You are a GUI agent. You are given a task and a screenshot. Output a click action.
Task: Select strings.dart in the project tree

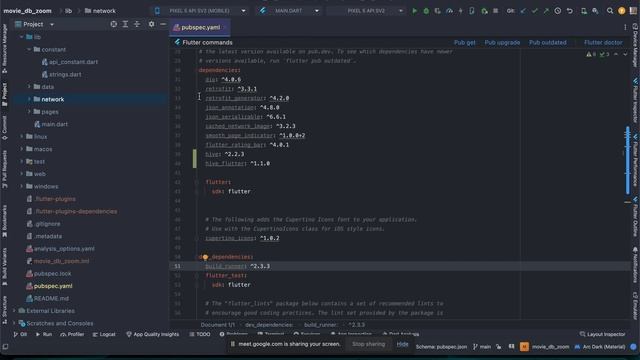click(61, 74)
